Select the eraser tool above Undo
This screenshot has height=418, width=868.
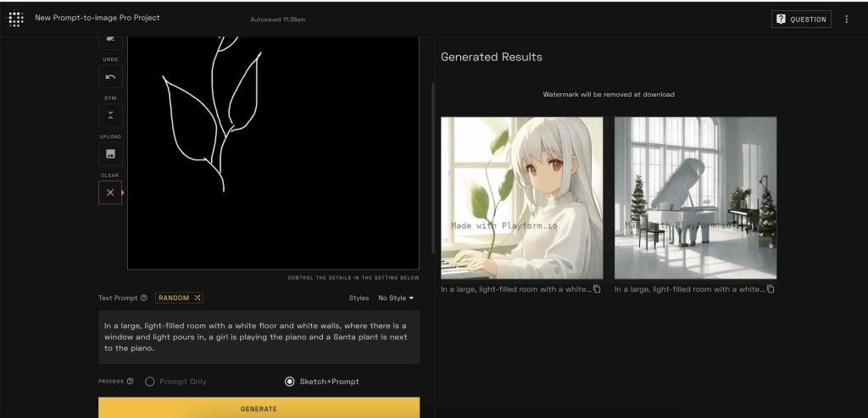(x=110, y=40)
